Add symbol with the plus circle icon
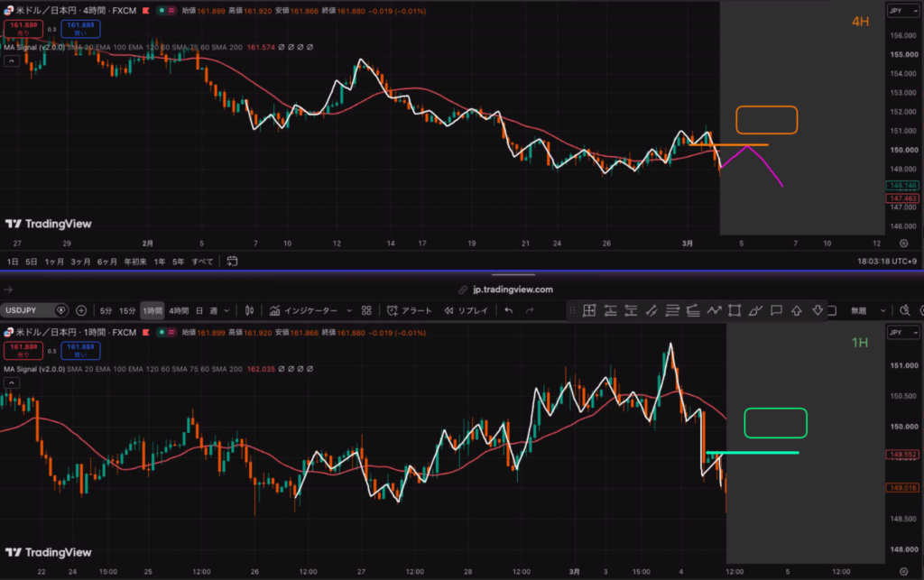Viewport: 924px width, 580px height. point(81,310)
